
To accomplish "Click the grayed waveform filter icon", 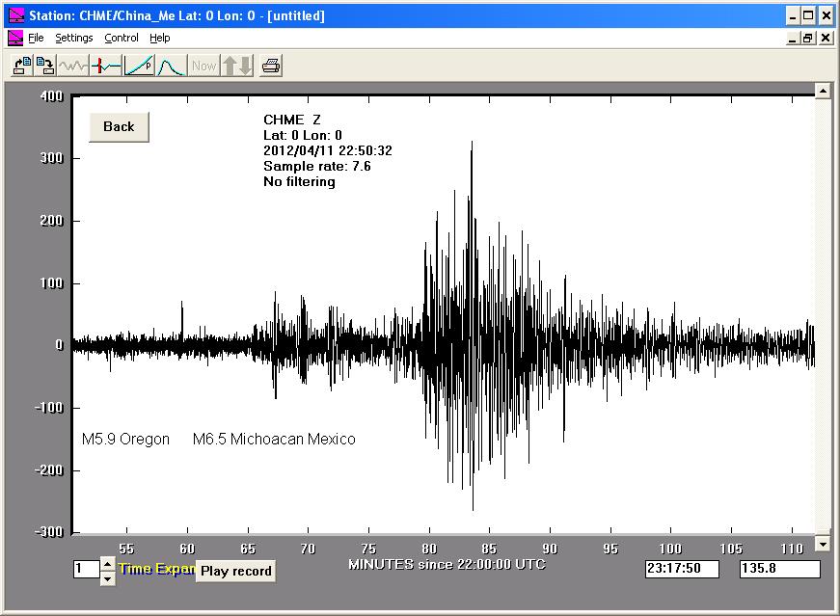I will tap(73, 66).
